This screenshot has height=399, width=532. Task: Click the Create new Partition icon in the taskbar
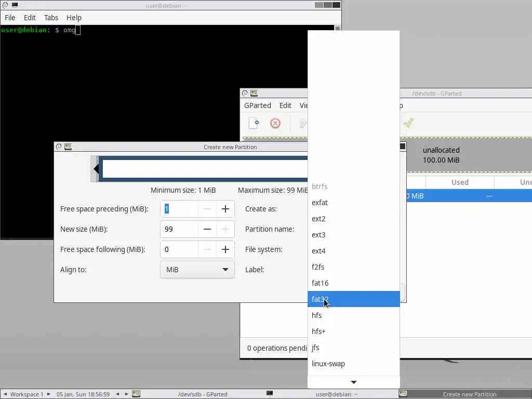coord(403,394)
